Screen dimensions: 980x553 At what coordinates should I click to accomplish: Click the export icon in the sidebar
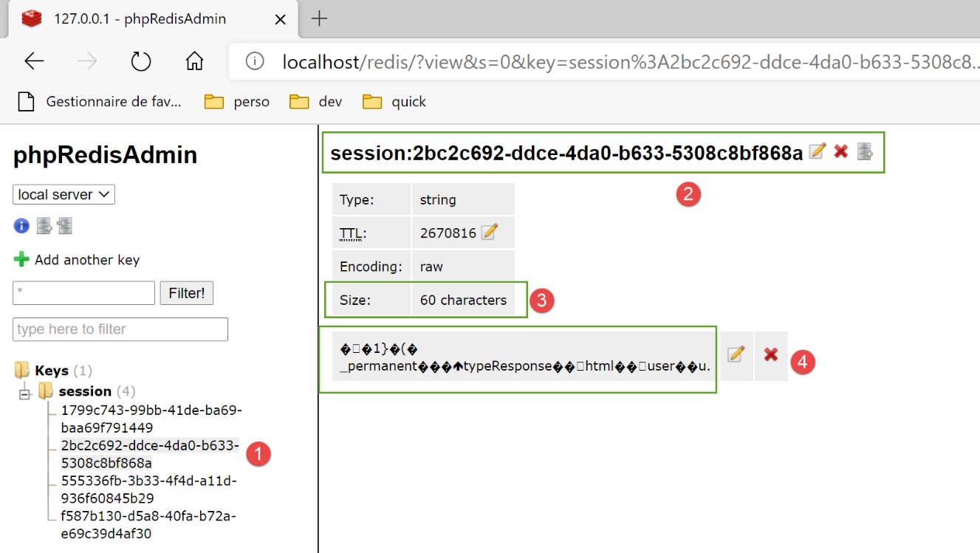[x=44, y=226]
